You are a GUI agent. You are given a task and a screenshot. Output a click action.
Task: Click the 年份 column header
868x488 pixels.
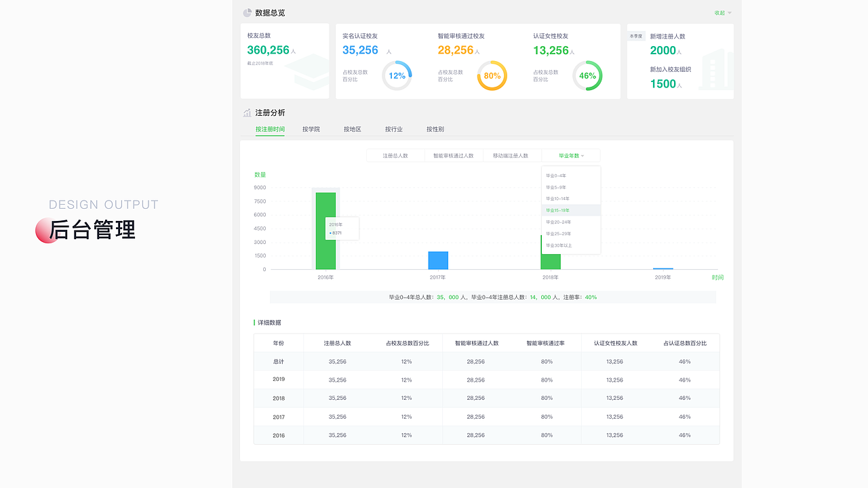[x=279, y=343]
